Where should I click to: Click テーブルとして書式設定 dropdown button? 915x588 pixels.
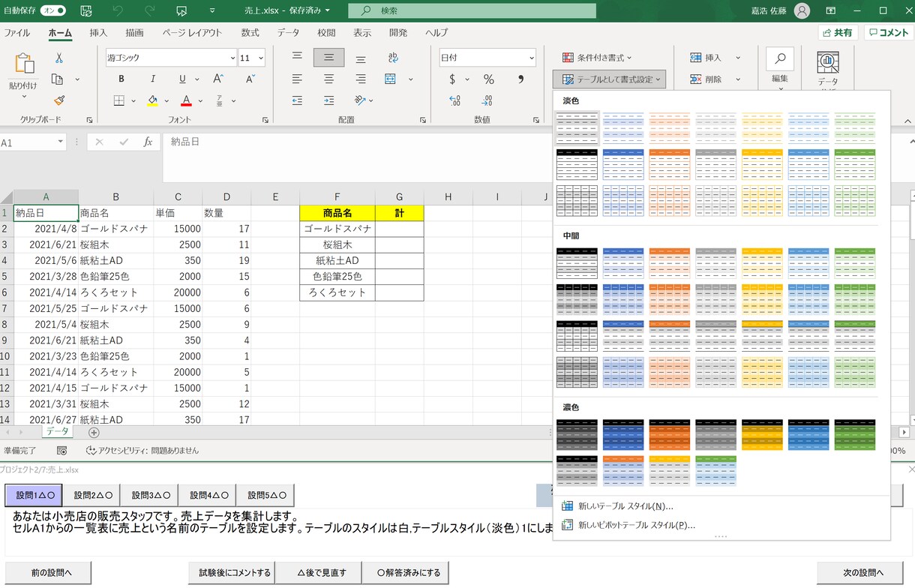pyautogui.click(x=609, y=79)
